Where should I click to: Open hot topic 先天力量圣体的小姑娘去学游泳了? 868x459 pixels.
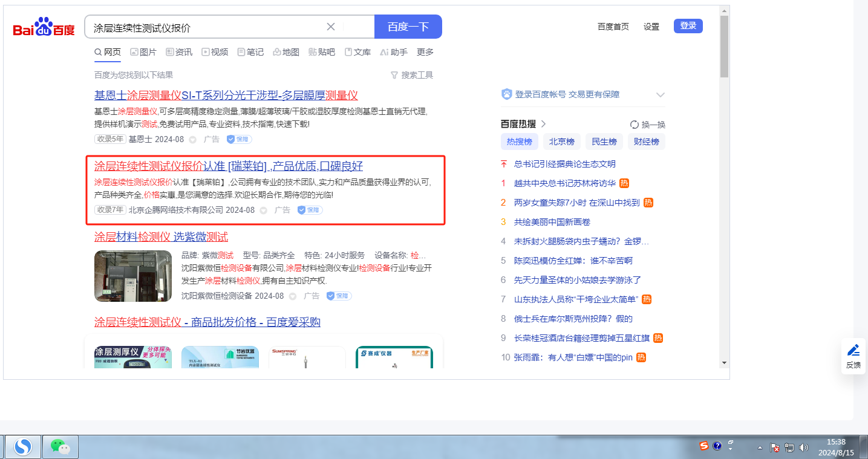578,280
